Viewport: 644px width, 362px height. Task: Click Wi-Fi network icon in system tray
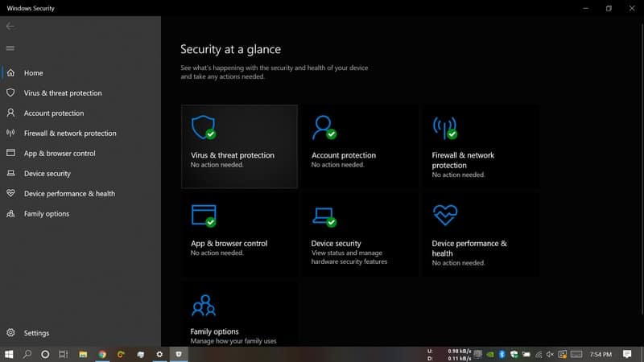tap(539, 354)
